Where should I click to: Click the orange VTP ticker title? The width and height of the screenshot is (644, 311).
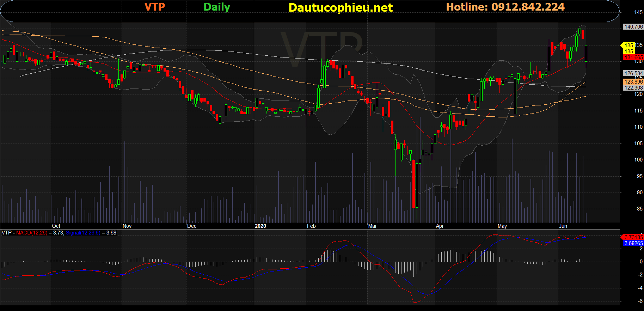(x=154, y=7)
